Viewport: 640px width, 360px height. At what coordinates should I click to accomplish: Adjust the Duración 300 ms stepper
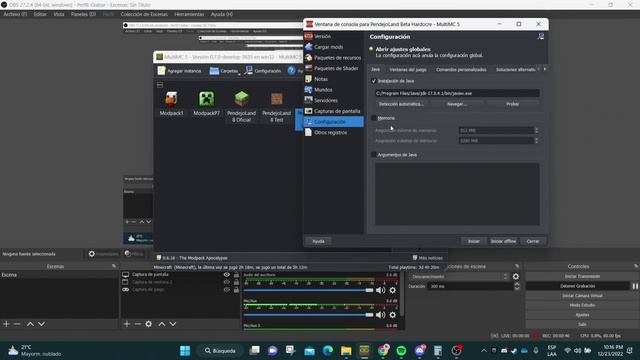517,286
